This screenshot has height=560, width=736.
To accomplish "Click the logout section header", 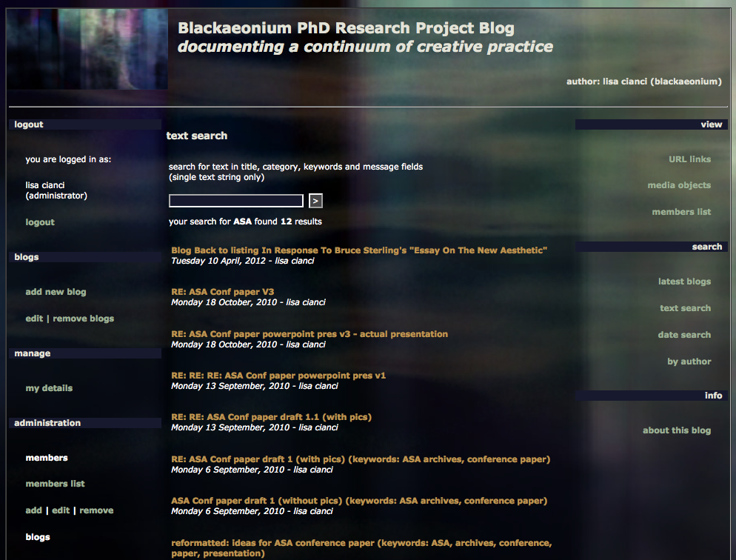I will tap(85, 124).
